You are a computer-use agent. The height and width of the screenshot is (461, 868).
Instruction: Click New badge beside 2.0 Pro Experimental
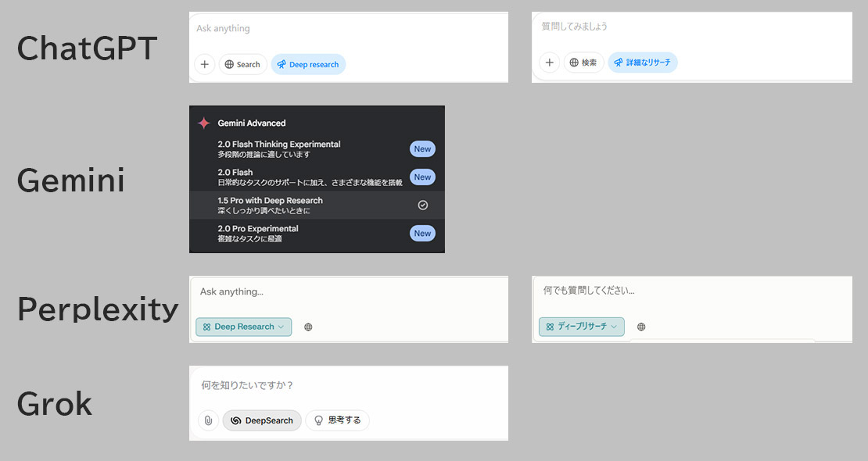point(422,234)
